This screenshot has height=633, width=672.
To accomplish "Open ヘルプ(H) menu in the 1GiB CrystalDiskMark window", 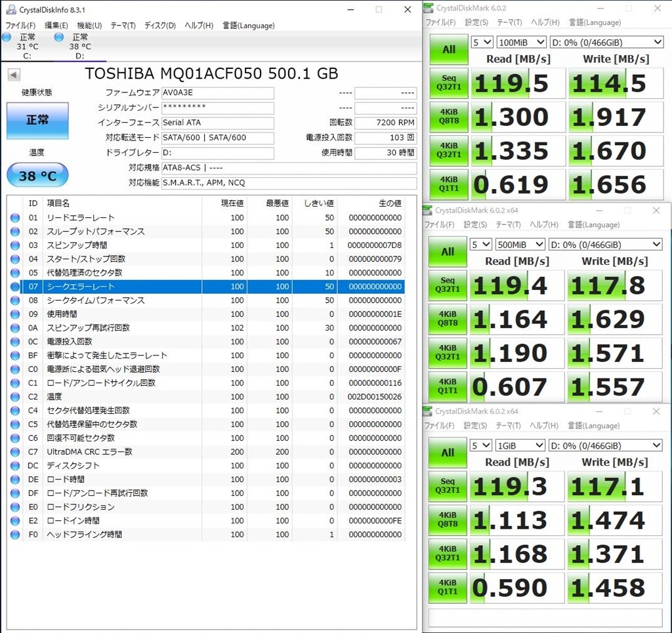I will 544,426.
